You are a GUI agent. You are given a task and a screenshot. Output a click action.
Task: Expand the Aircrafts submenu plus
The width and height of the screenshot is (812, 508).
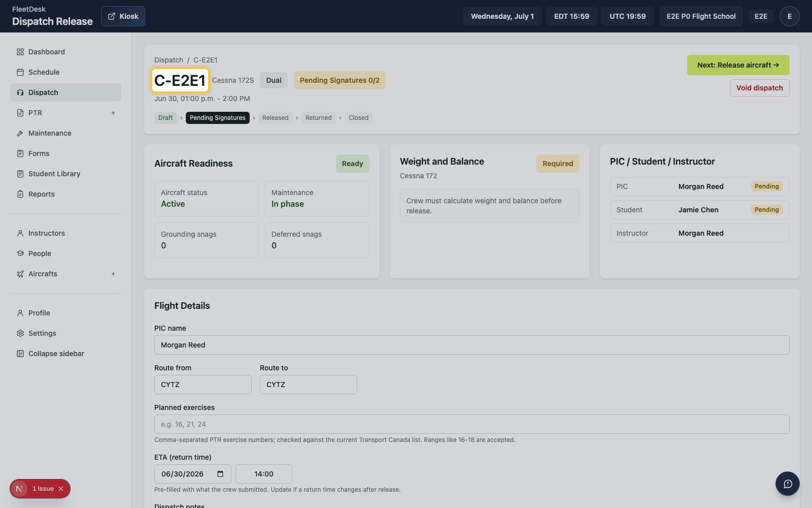tap(113, 274)
